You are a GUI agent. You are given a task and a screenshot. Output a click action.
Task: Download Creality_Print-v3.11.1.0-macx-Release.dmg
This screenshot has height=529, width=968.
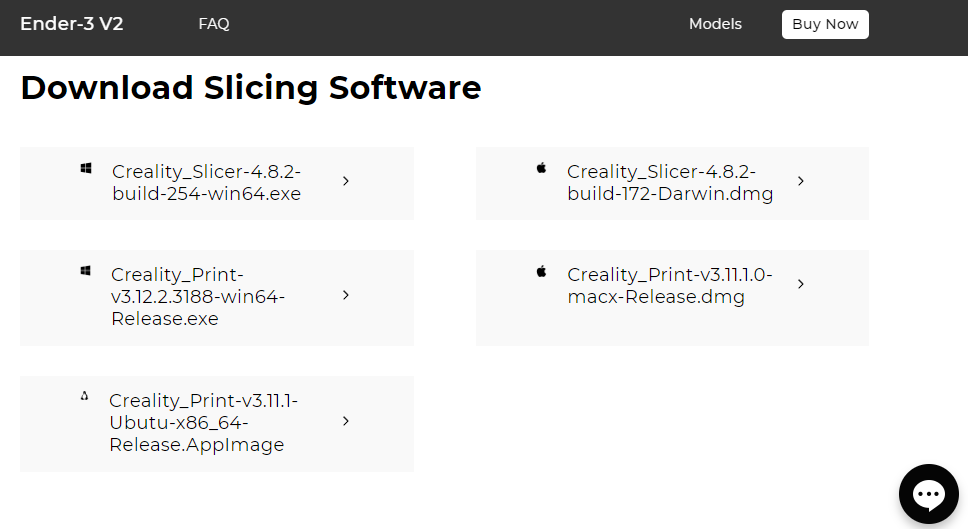672,298
